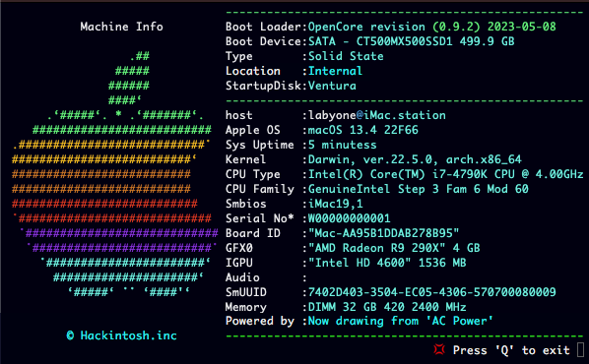
Task: Click the 'Smbios' label
Action: 245,204
